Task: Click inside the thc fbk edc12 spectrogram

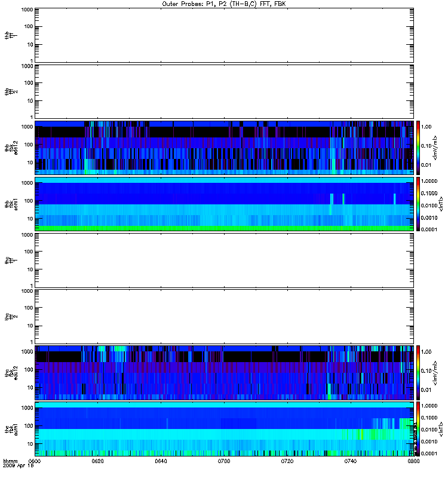Action: tap(224, 372)
